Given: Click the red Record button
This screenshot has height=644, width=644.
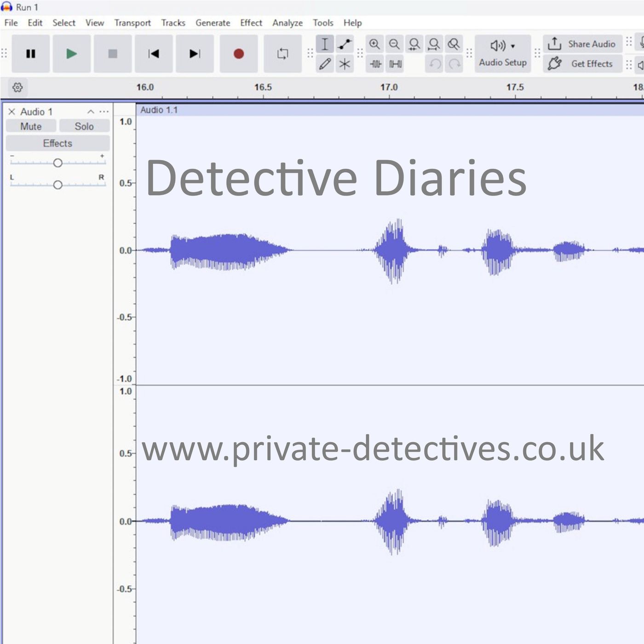Looking at the screenshot, I should [x=238, y=54].
